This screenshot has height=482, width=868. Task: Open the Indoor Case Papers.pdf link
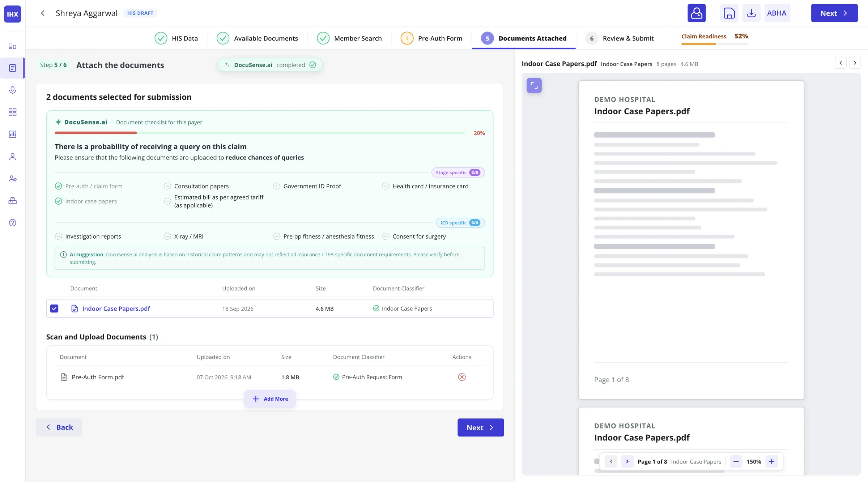point(116,308)
